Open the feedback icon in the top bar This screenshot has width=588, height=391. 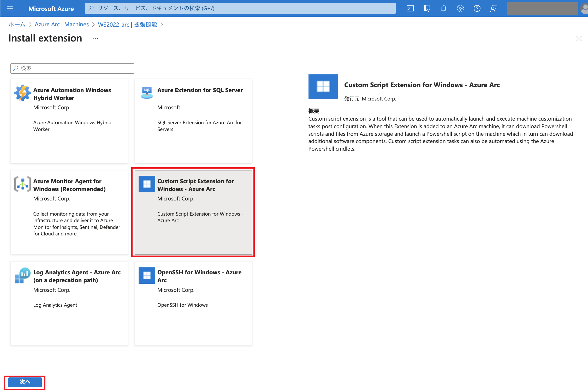(494, 9)
